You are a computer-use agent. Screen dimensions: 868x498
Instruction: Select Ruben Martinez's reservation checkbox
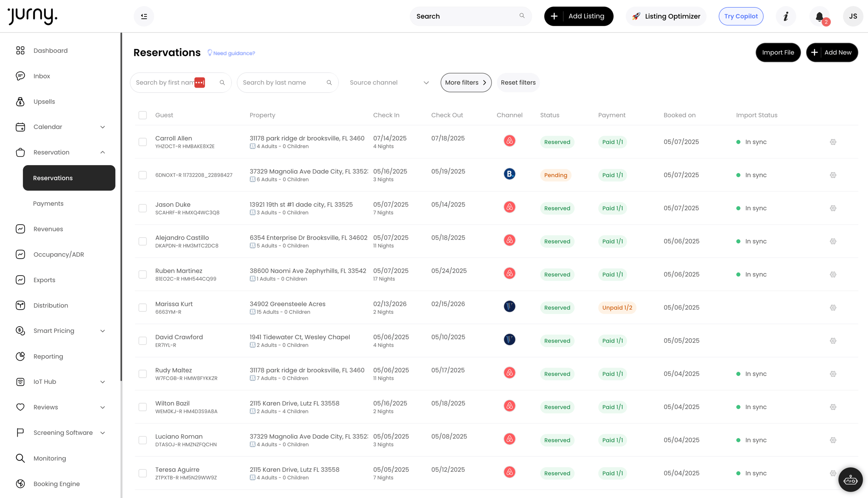(143, 275)
